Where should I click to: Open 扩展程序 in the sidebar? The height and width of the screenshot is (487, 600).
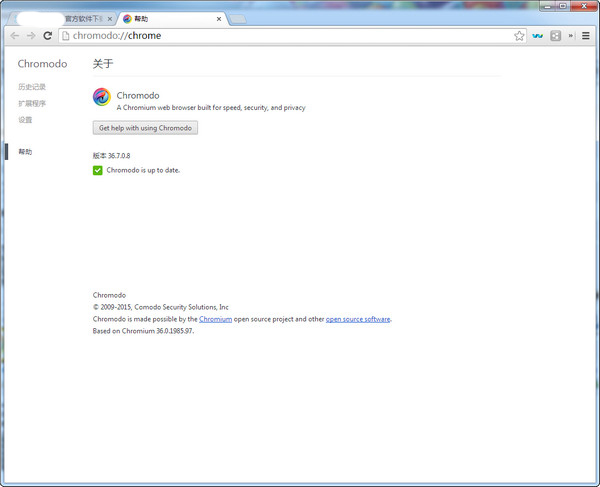pyautogui.click(x=32, y=103)
